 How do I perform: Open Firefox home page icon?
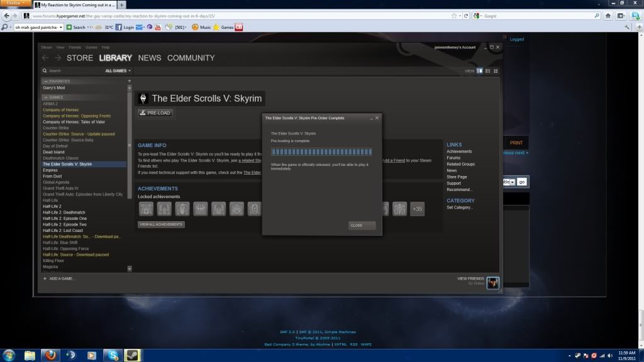(x=608, y=16)
